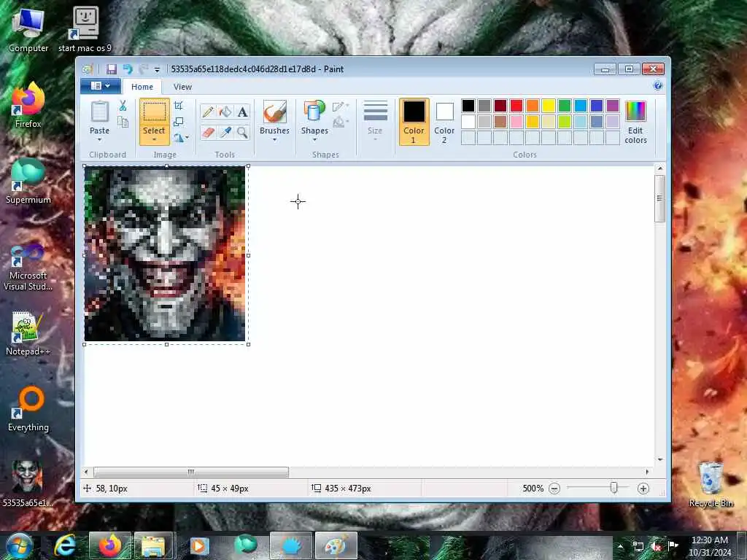Click the Crop icon

click(179, 106)
